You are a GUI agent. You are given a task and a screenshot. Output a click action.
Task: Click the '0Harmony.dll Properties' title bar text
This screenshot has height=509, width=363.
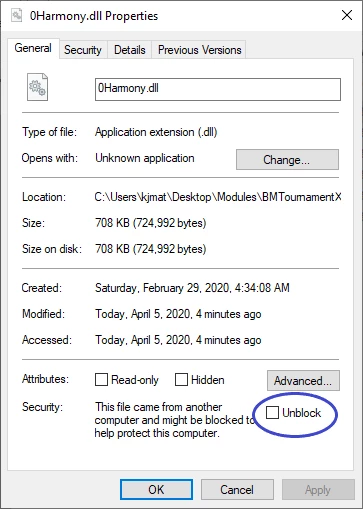coord(94,16)
